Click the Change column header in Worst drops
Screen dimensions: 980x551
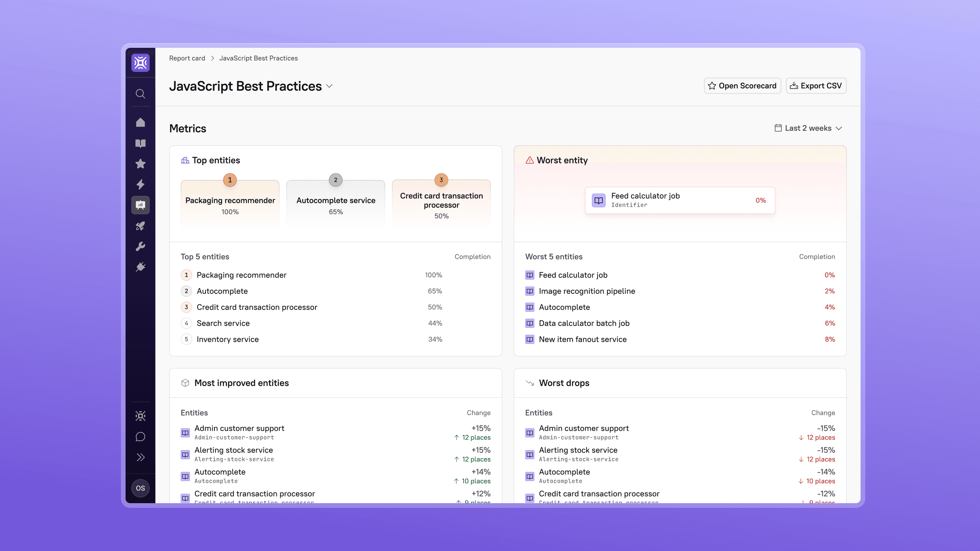[823, 413]
